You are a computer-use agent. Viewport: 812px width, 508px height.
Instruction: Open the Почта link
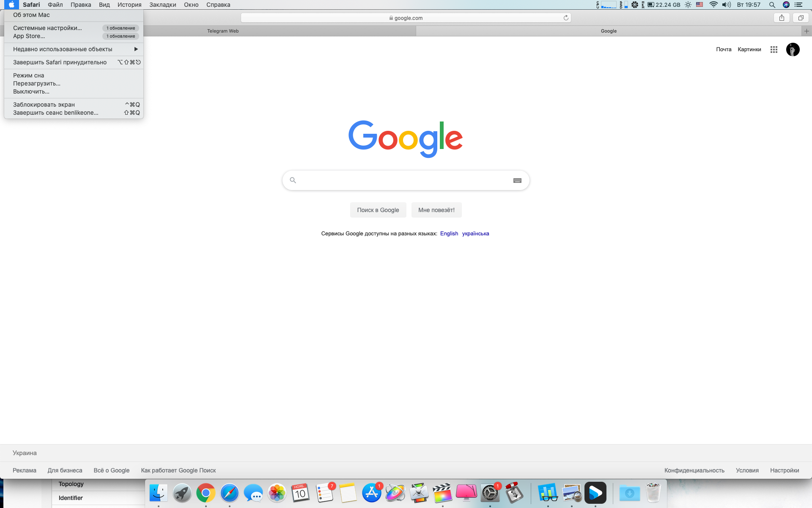tap(724, 50)
